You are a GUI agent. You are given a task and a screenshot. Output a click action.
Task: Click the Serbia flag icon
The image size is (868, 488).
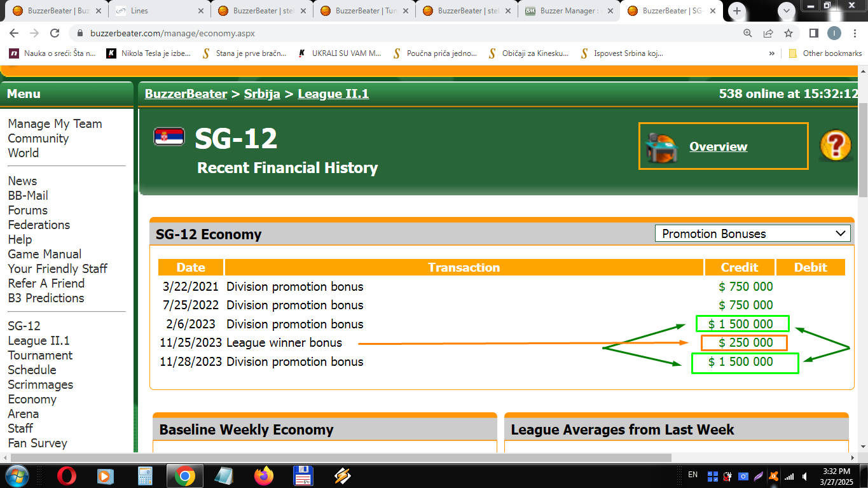point(169,137)
